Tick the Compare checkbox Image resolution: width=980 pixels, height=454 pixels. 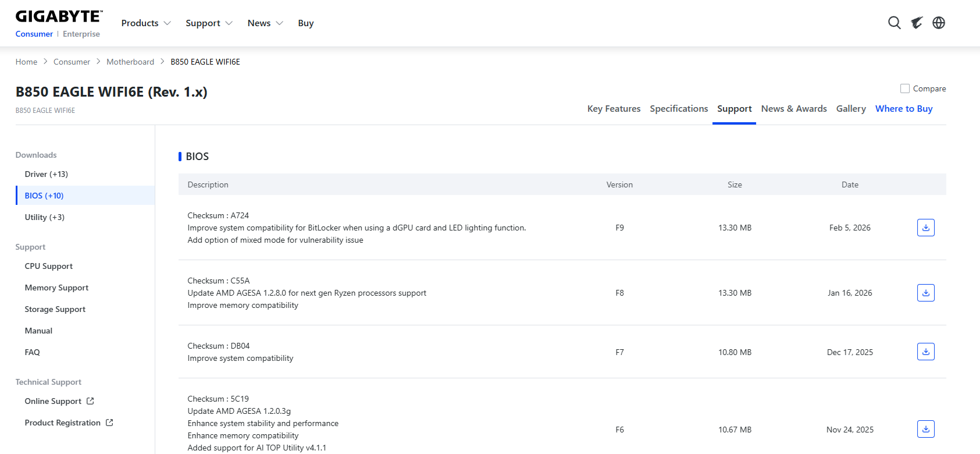point(905,88)
